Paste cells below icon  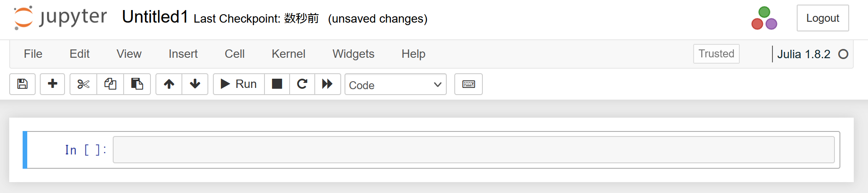coord(137,84)
